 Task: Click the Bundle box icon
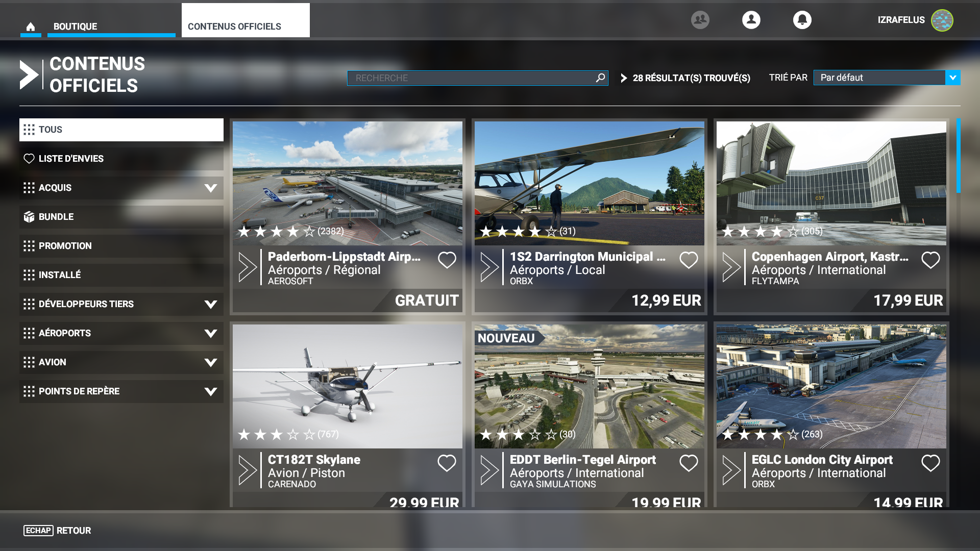29,217
